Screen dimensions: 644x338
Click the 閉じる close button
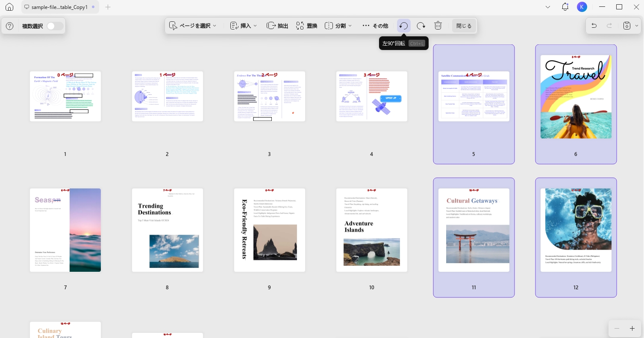pyautogui.click(x=464, y=26)
